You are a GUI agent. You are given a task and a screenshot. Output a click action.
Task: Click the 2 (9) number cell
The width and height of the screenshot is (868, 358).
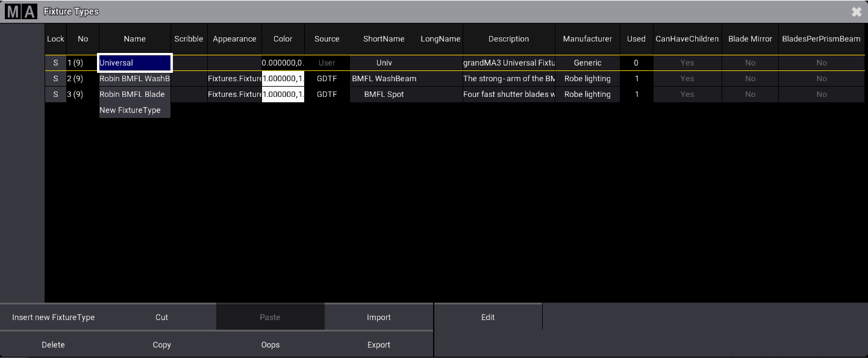[x=83, y=79]
